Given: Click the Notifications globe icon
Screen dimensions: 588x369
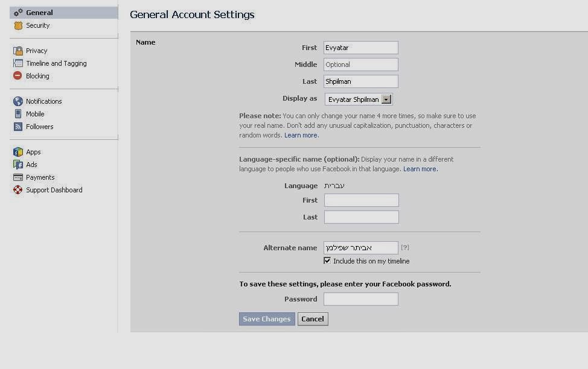Looking at the screenshot, I should point(18,101).
